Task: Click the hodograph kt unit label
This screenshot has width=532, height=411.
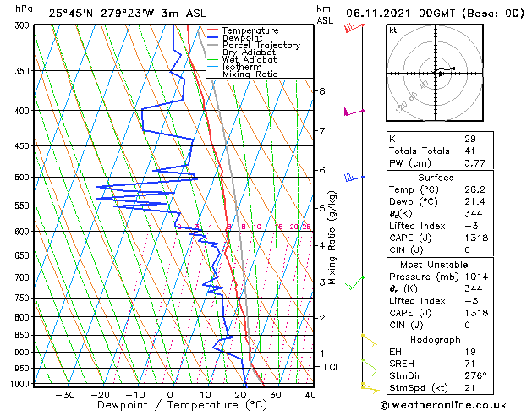Action: (x=393, y=30)
